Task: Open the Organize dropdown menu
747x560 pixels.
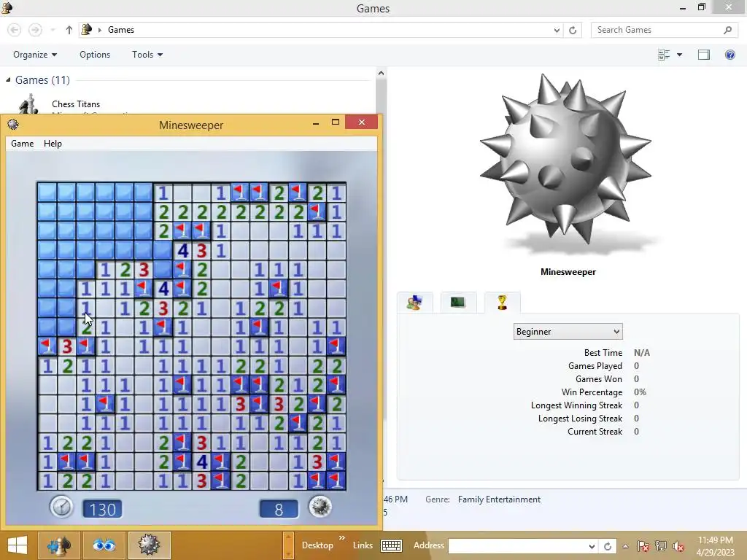Action: tap(35, 54)
